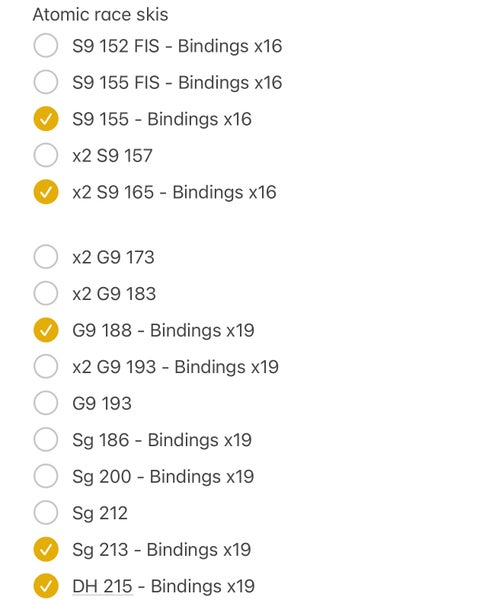Tick the x2 G9 183 checkbox

coord(46,293)
